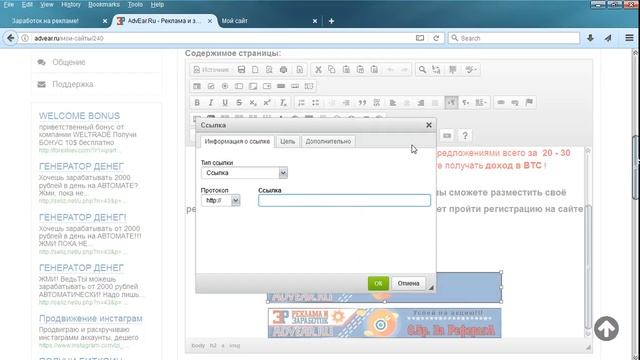Click the Replace icon in editor toolbar

436,70
